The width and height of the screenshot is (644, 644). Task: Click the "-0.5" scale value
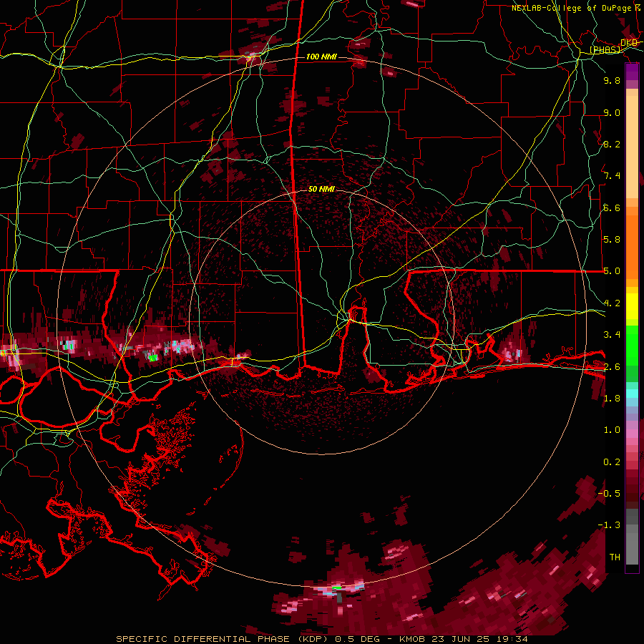point(609,493)
